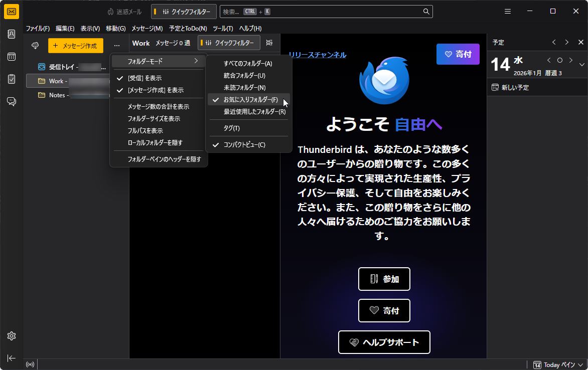
Task: Open the Chat view from the sidebar
Action: point(11,101)
